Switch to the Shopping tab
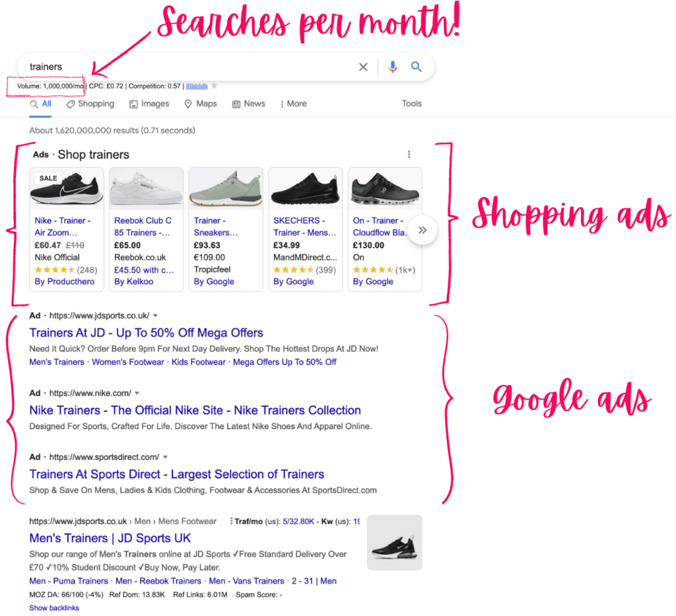The image size is (676, 616). click(x=90, y=104)
